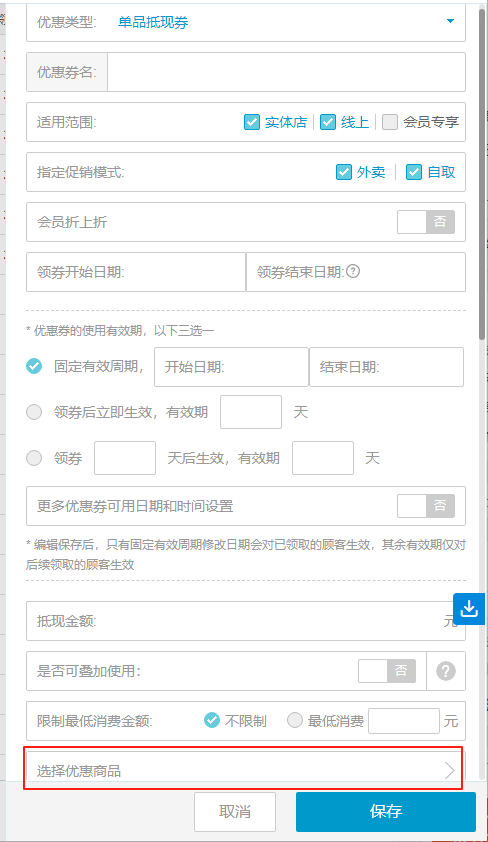Expand 选择优惠商品 chevron row
The width and height of the screenshot is (488, 842).
point(245,771)
